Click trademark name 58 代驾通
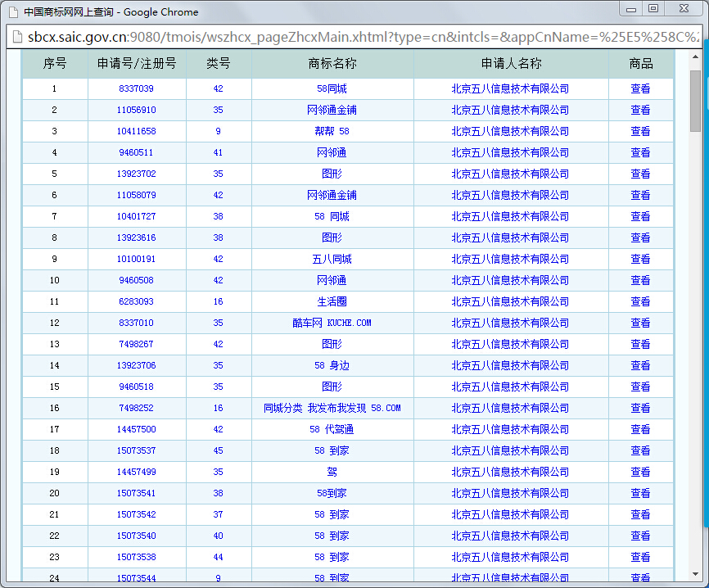Viewport: 709px width, 588px height. pos(332,429)
